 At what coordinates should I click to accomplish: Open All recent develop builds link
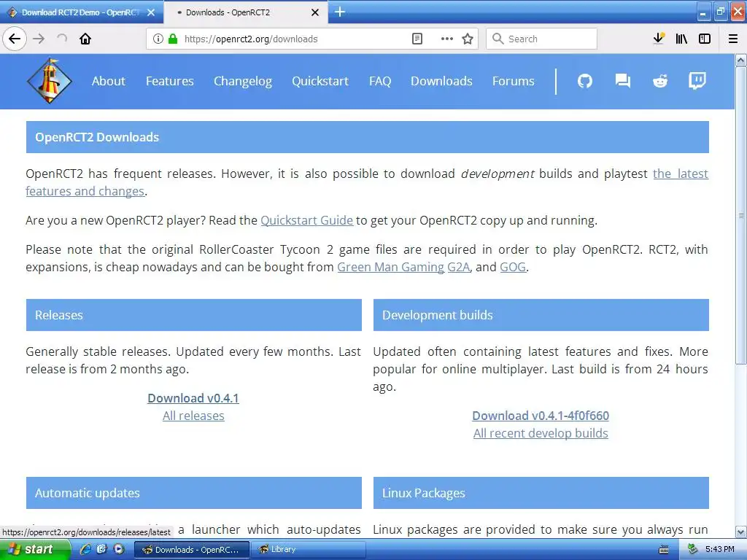point(541,433)
